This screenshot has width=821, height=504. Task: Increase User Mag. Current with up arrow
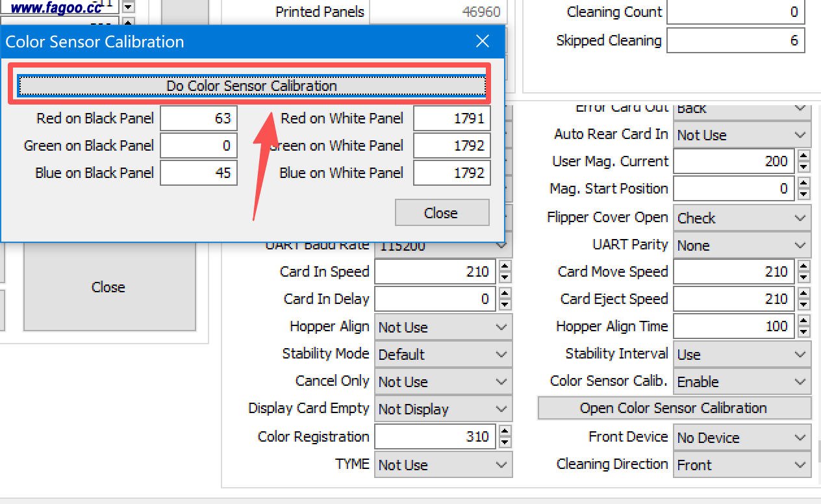click(x=804, y=156)
